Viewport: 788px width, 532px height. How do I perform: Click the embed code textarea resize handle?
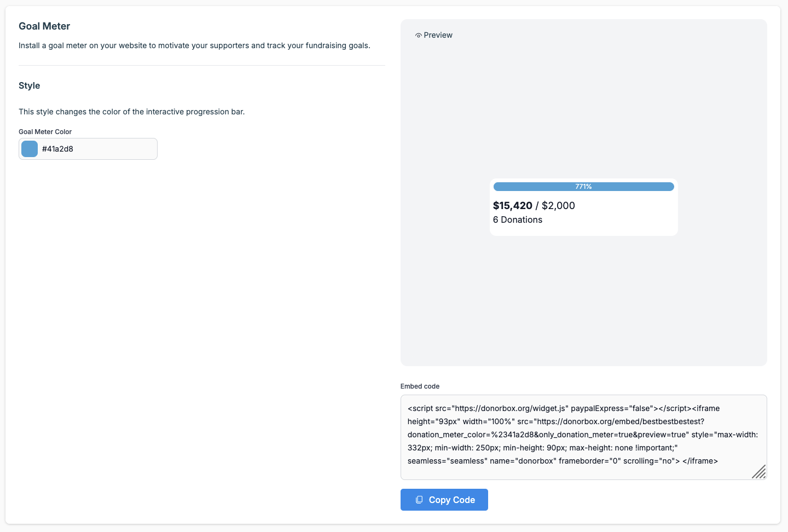point(759,472)
